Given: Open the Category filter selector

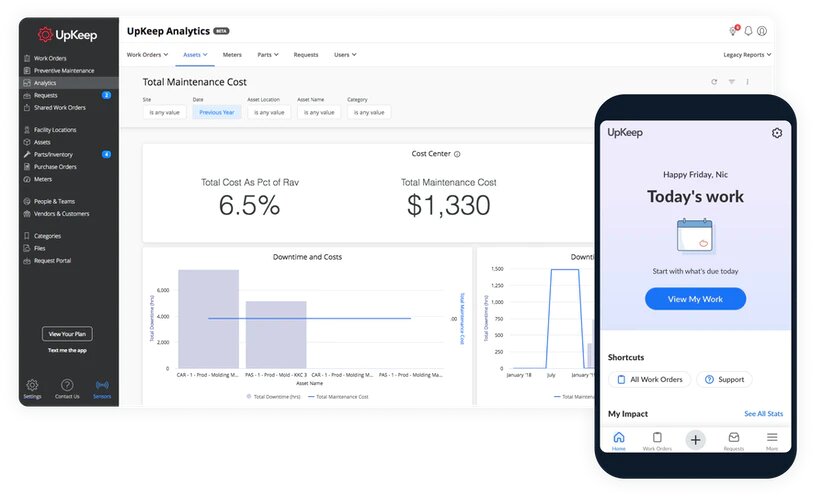Looking at the screenshot, I should [369, 112].
